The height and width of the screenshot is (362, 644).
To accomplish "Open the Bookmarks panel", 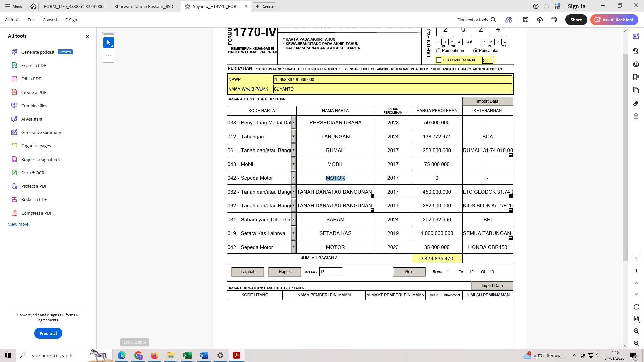I will [x=636, y=77].
